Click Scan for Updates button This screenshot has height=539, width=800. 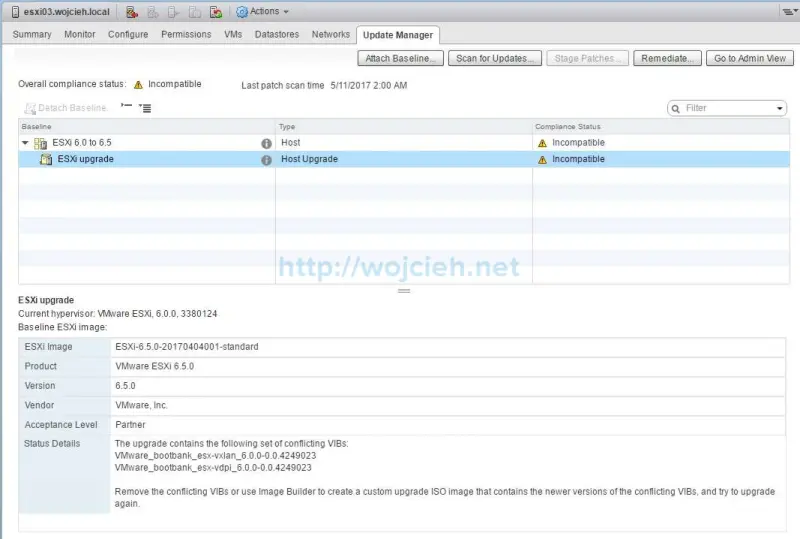(x=494, y=58)
